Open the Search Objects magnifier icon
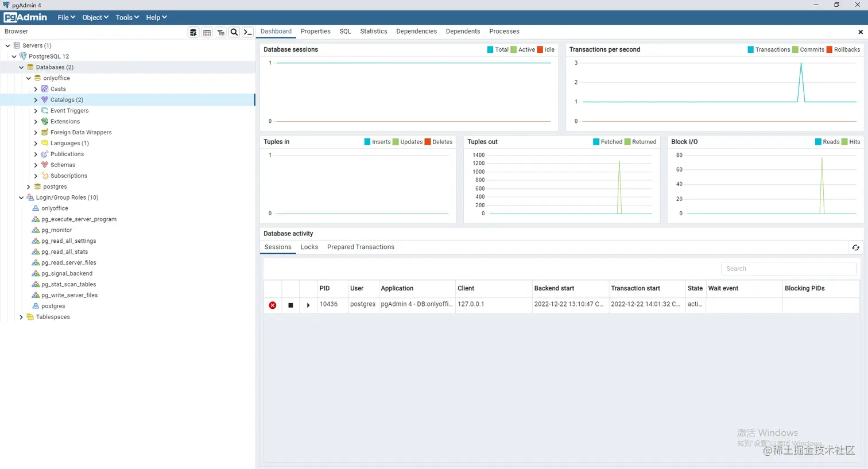Viewport: 868px width, 469px height. tap(234, 32)
